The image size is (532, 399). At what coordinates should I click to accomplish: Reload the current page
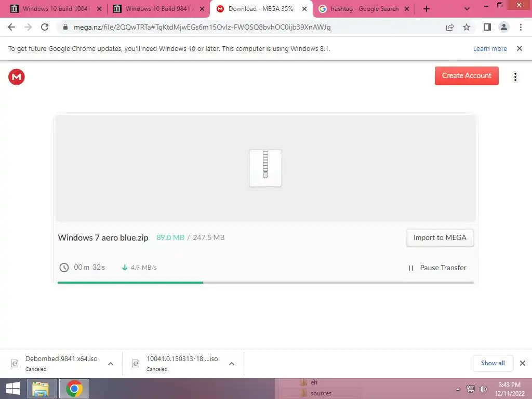[x=45, y=27]
